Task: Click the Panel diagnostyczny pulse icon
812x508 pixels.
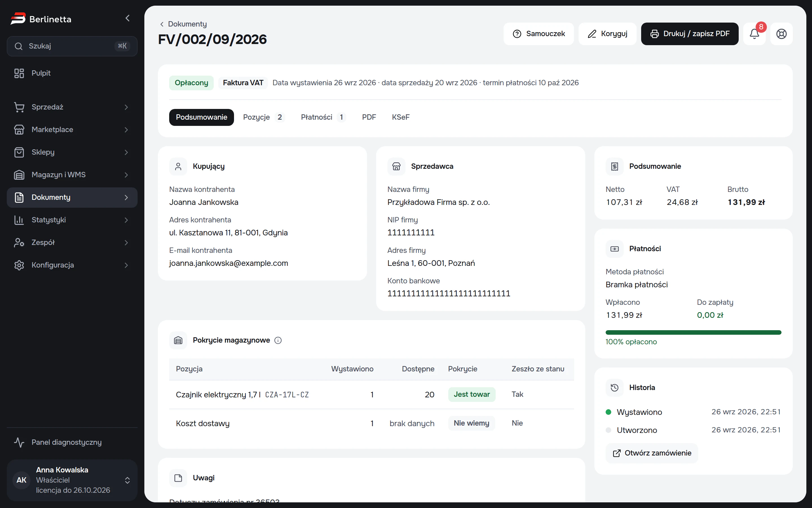Action: pyautogui.click(x=19, y=443)
